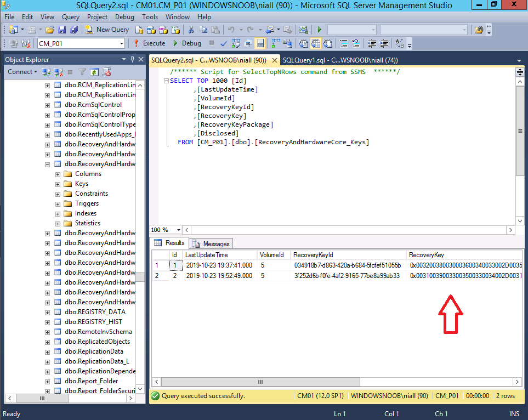Click the Object Explorer vertical scrollbar thumb

point(140,277)
